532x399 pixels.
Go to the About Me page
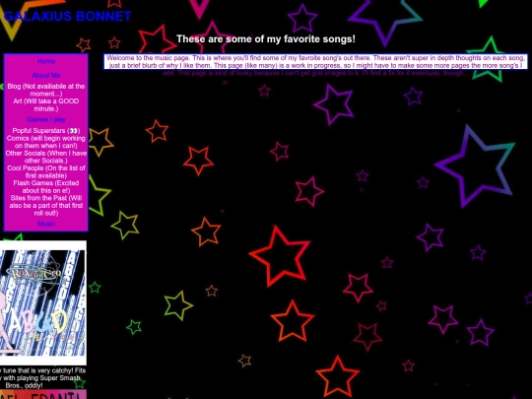click(46, 75)
